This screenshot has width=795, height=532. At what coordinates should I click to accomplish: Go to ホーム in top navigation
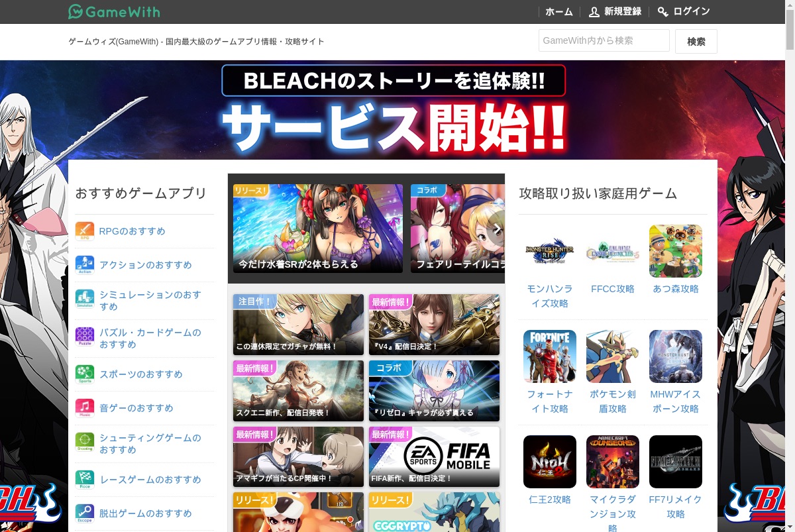(x=559, y=12)
